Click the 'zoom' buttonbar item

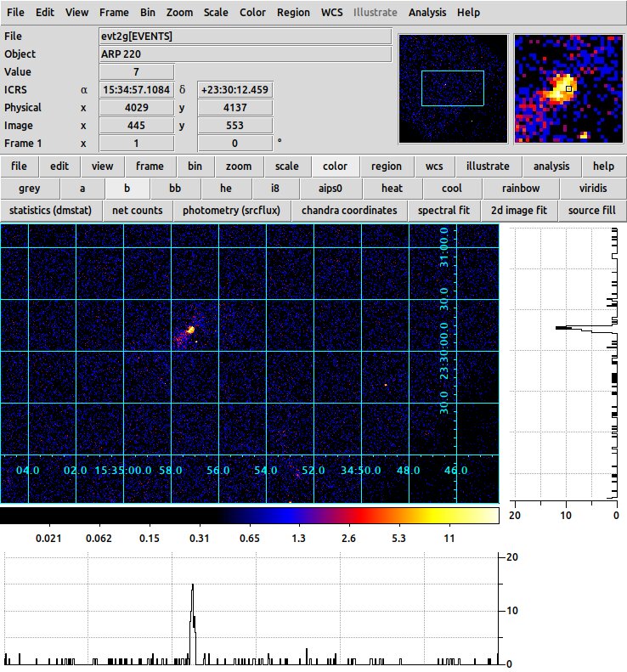click(239, 167)
